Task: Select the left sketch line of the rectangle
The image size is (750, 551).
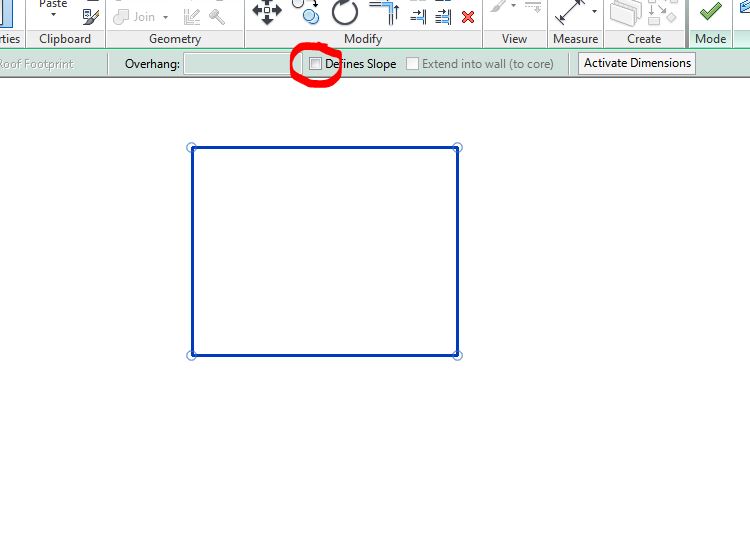Action: pyautogui.click(x=192, y=251)
